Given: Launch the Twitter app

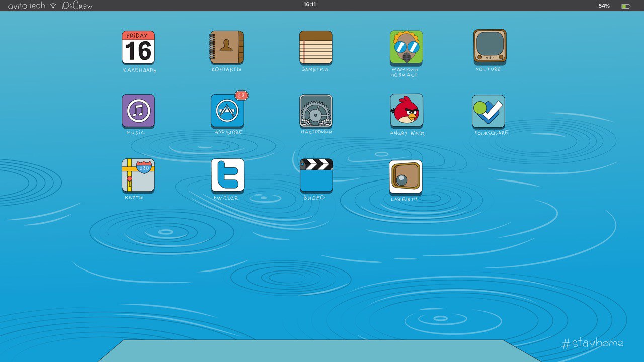Looking at the screenshot, I should click(x=227, y=175).
